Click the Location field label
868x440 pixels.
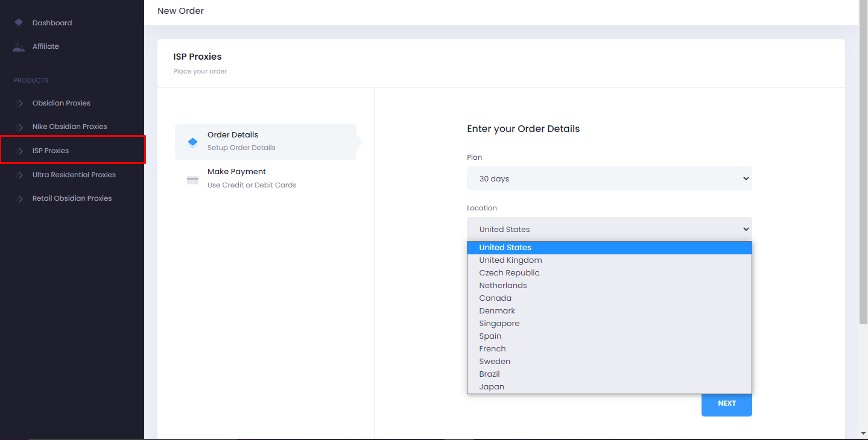click(x=481, y=208)
